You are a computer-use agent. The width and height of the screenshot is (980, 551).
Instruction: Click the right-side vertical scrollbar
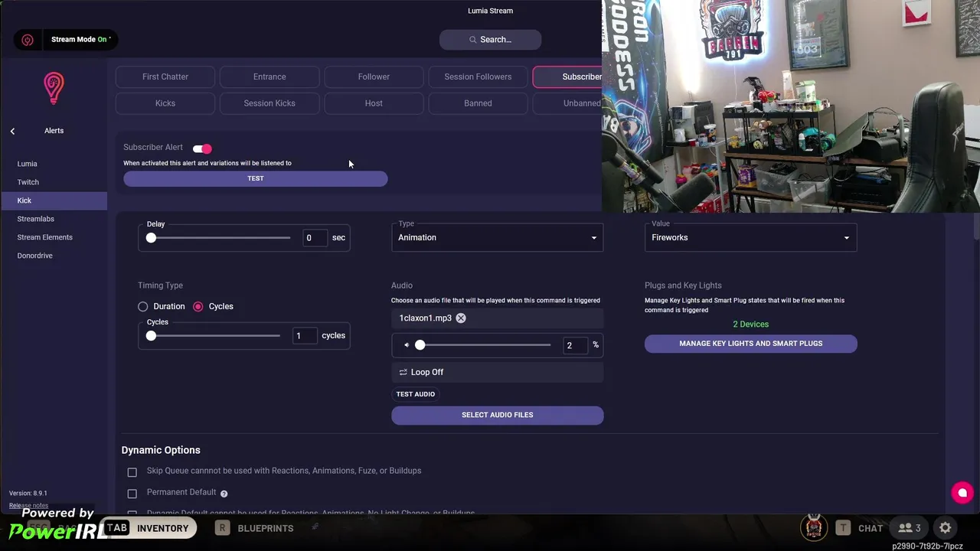tap(976, 227)
